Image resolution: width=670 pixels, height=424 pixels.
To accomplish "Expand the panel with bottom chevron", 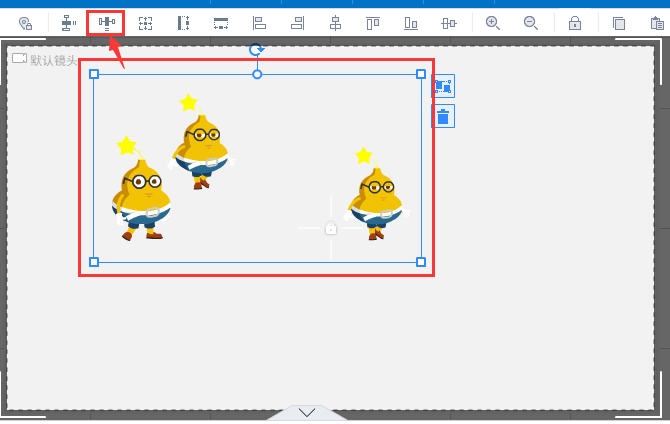I will click(x=307, y=412).
